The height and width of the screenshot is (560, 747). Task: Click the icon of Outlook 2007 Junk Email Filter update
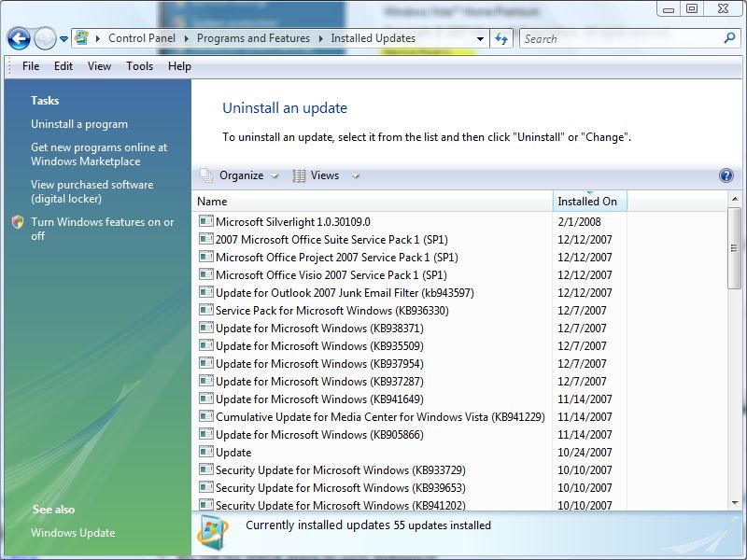tap(205, 292)
